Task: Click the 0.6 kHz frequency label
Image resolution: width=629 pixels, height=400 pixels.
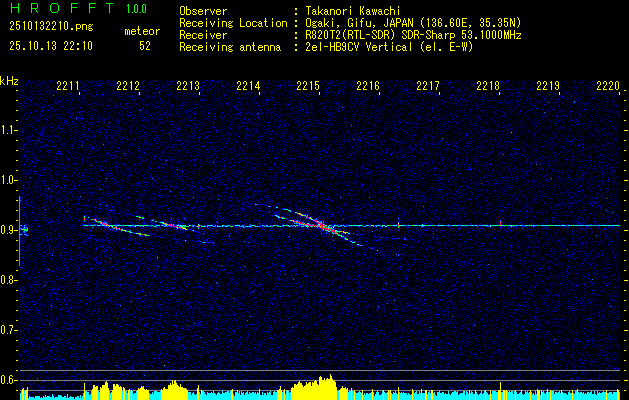Action: click(8, 380)
